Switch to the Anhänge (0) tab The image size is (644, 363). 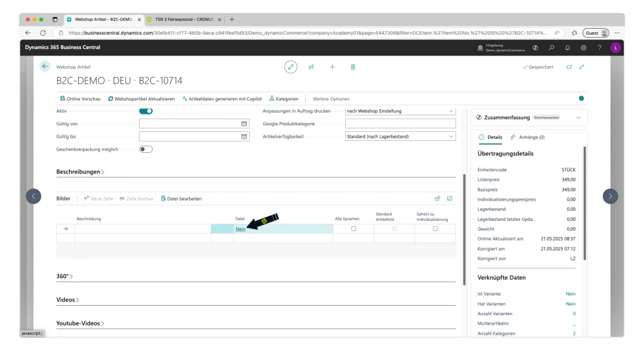(x=528, y=137)
